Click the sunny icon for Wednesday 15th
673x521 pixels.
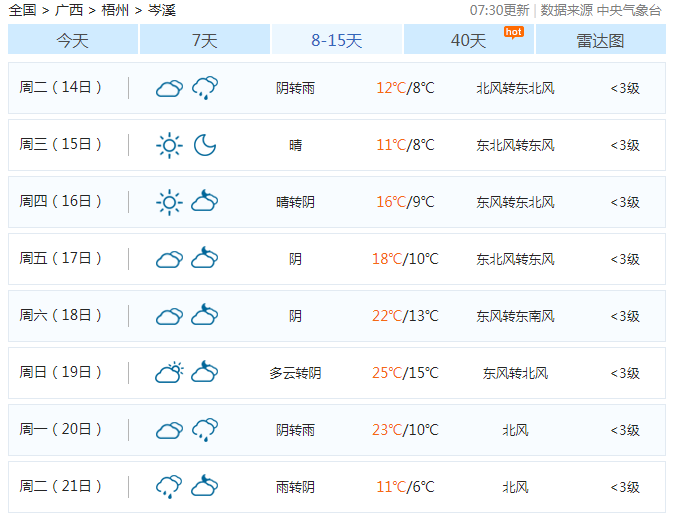coord(169,145)
